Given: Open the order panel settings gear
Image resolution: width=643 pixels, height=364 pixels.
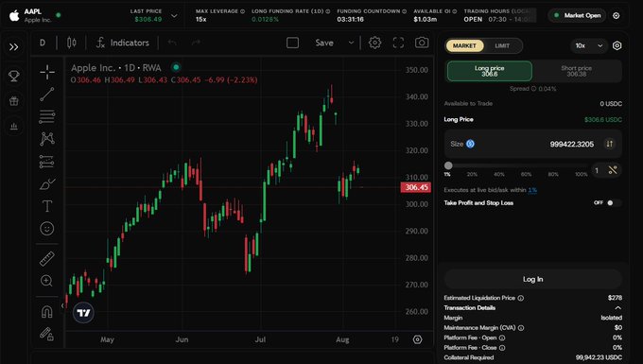Looking at the screenshot, I should point(617,45).
